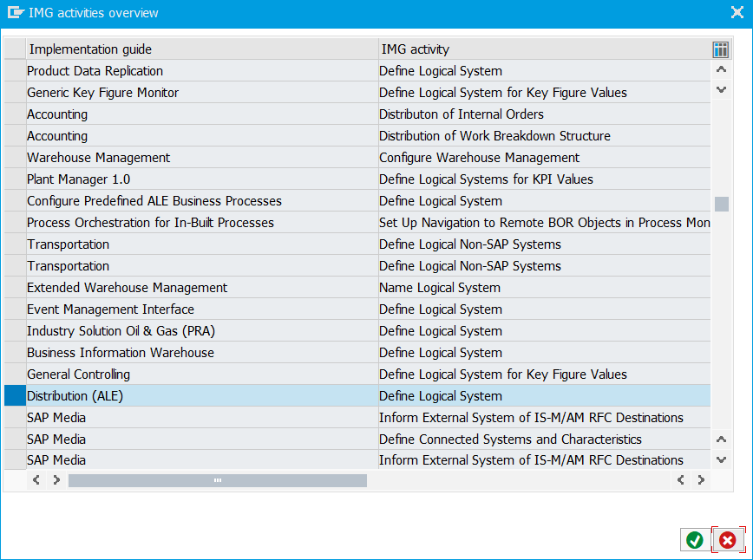Image resolution: width=753 pixels, height=560 pixels.
Task: Click the dialog menu icon beside IMG activities overview
Action: pos(16,12)
